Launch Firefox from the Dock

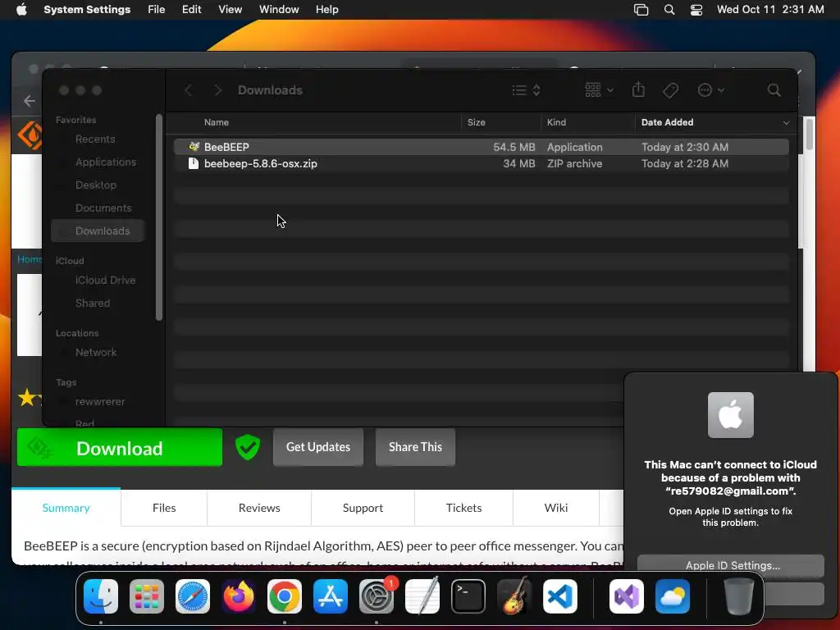point(239,596)
